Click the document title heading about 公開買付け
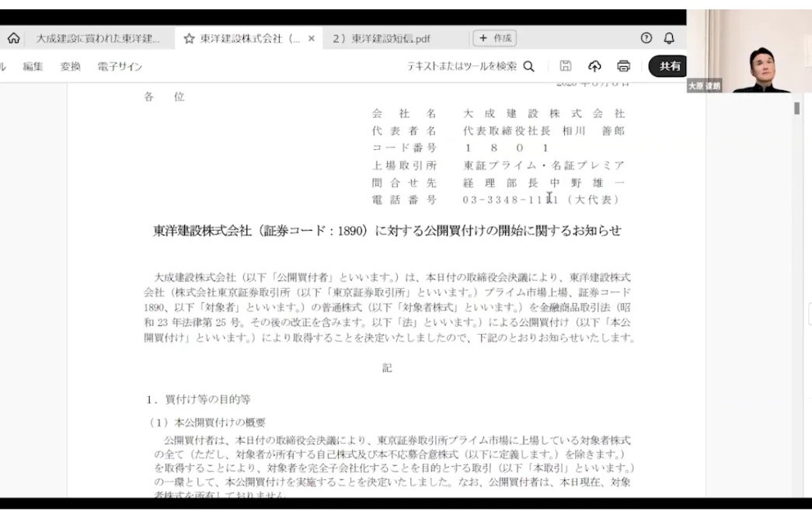 387,231
